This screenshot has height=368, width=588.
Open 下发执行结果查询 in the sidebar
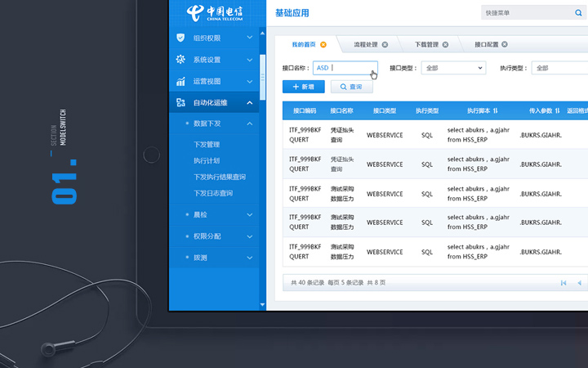pos(220,177)
